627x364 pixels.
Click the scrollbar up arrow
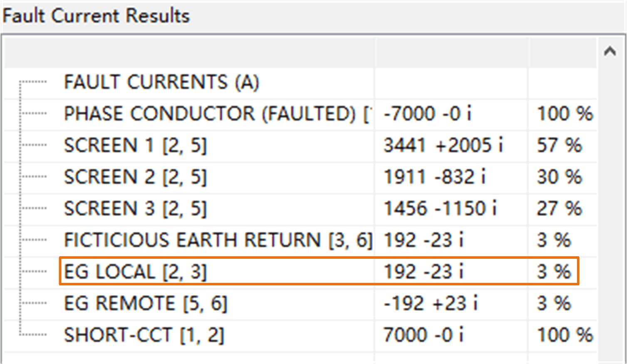pyautogui.click(x=611, y=51)
